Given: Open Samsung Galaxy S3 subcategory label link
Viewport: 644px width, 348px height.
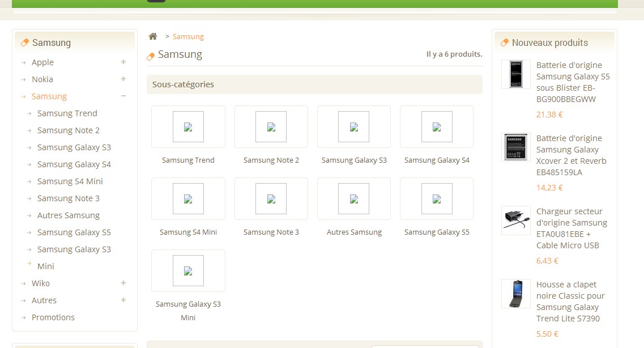Looking at the screenshot, I should (x=354, y=160).
